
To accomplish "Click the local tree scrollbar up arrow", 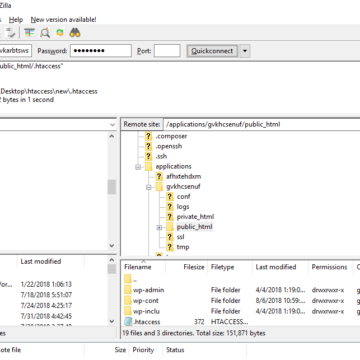I will [112, 136].
